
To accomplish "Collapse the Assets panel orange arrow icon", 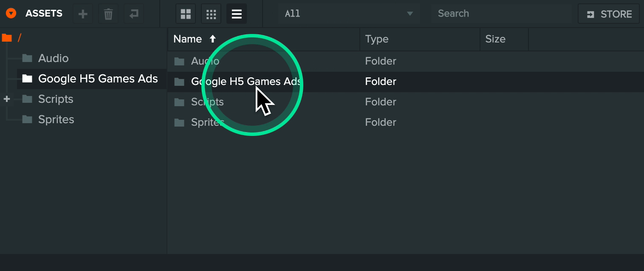I will coord(11,14).
